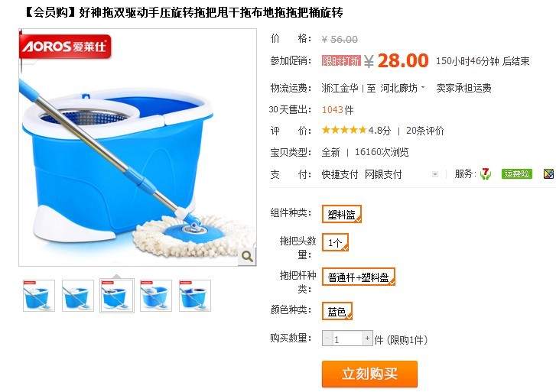Select the 1个 mop head quantity option
The height and width of the screenshot is (392, 556).
335,242
